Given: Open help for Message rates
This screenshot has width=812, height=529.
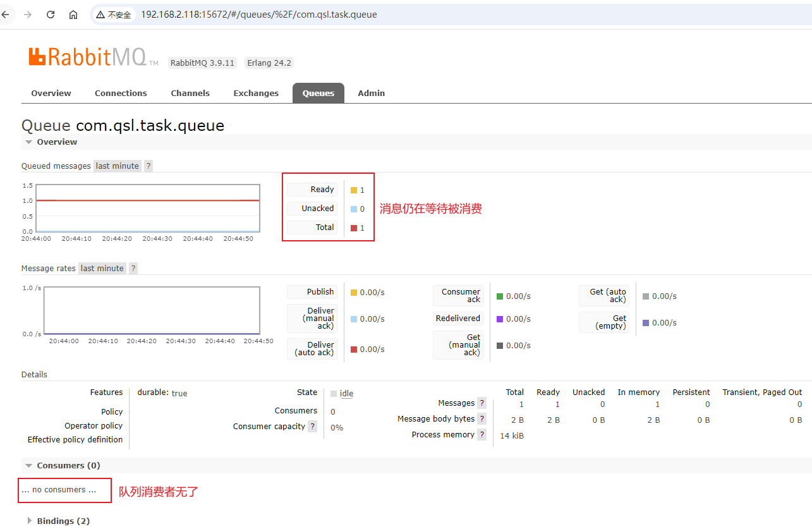Looking at the screenshot, I should click(133, 269).
